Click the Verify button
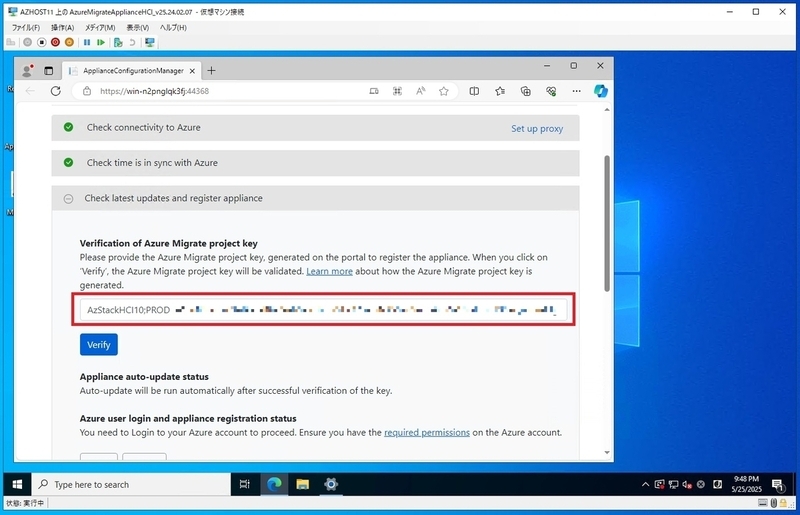Viewport: 800px width, 515px height. [98, 345]
